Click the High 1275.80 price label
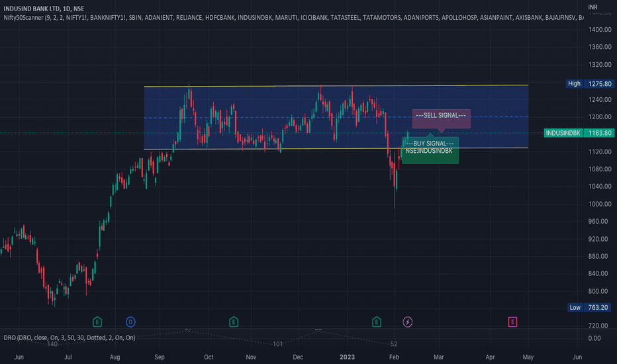 590,83
